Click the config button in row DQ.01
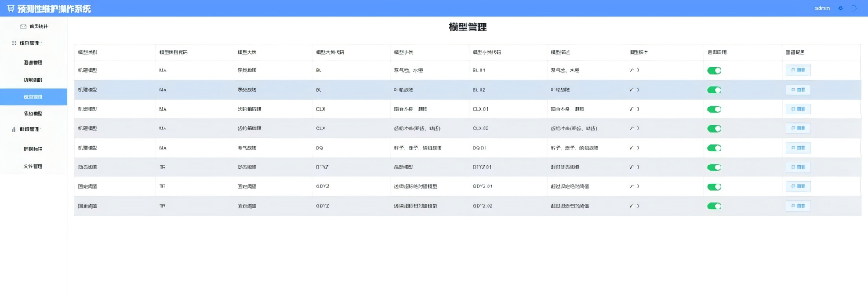 797,148
